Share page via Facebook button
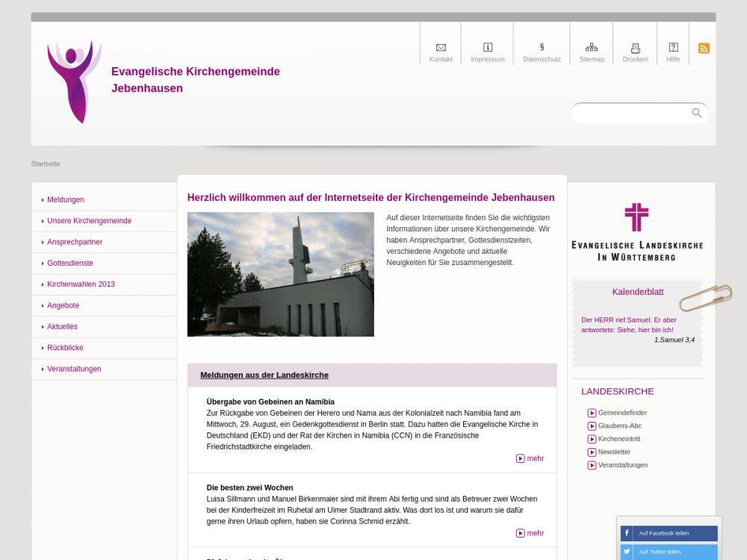The image size is (747, 560). click(669, 533)
